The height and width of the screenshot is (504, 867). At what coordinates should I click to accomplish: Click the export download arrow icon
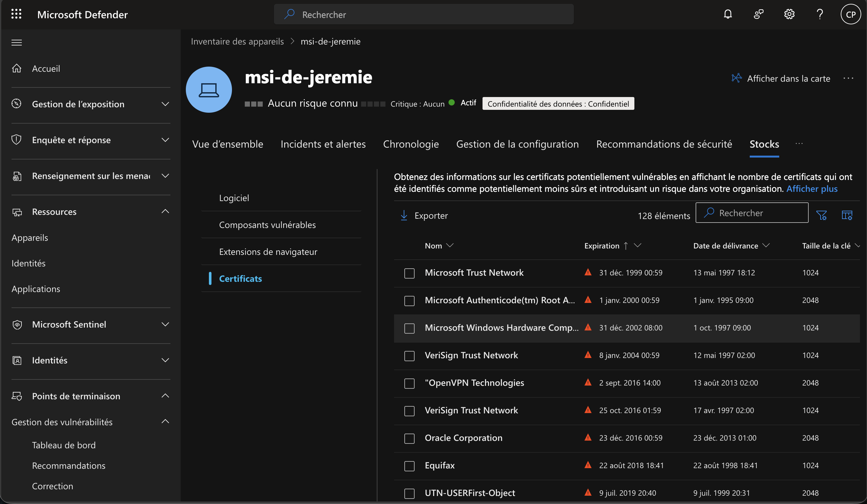click(404, 215)
